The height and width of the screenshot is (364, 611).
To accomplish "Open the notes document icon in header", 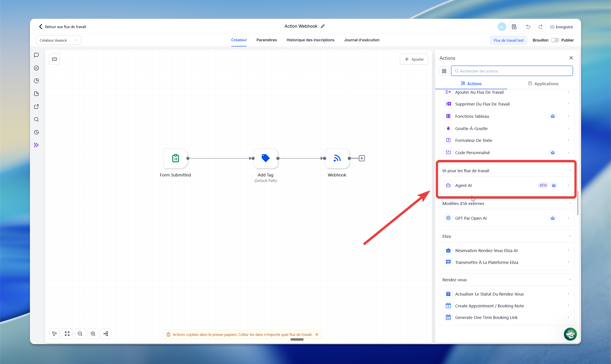I will click(514, 27).
